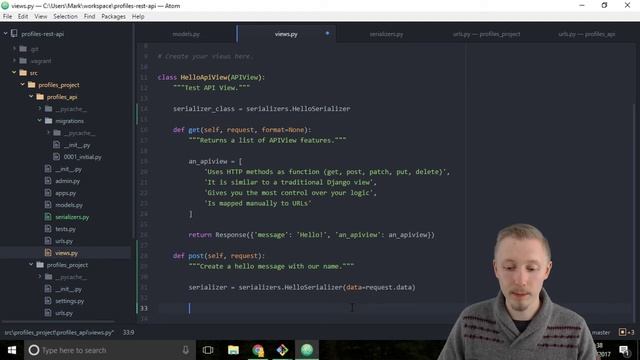640x360 pixels.
Task: Click the src folder icon
Action: coord(23,73)
